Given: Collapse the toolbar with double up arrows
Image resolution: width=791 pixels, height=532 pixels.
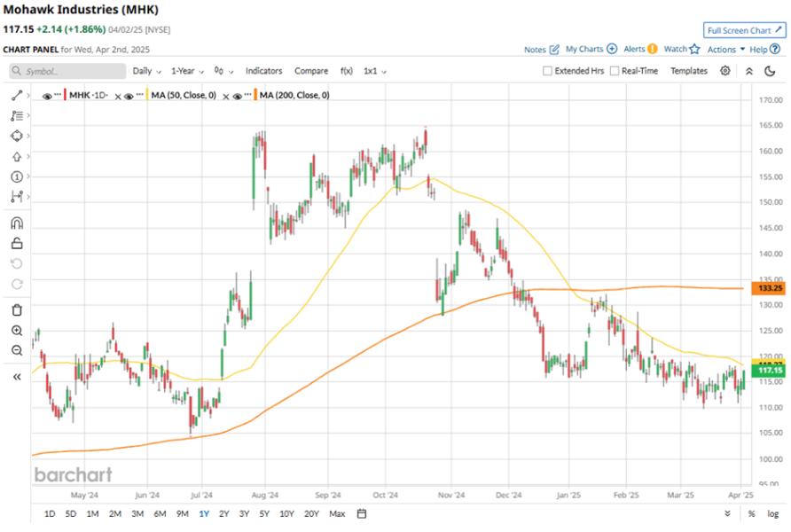Looking at the screenshot, I should coord(749,71).
